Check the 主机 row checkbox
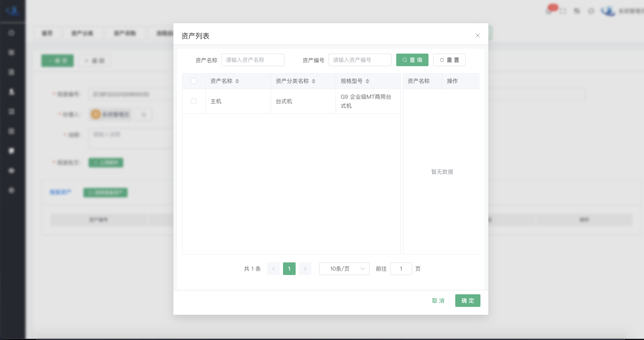644x340 pixels. point(193,101)
